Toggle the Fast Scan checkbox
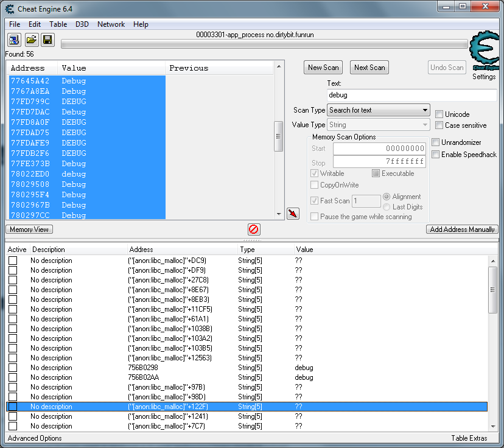Viewport: 504px width, 448px height. point(314,200)
